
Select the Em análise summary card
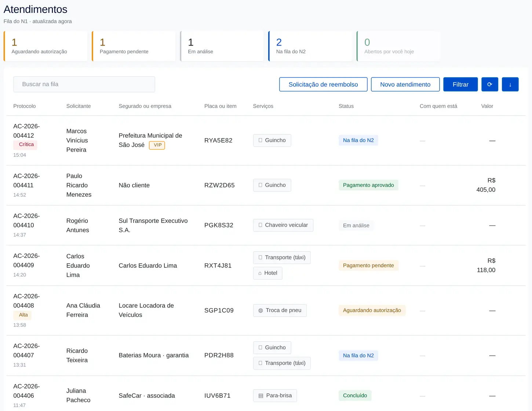pos(222,46)
